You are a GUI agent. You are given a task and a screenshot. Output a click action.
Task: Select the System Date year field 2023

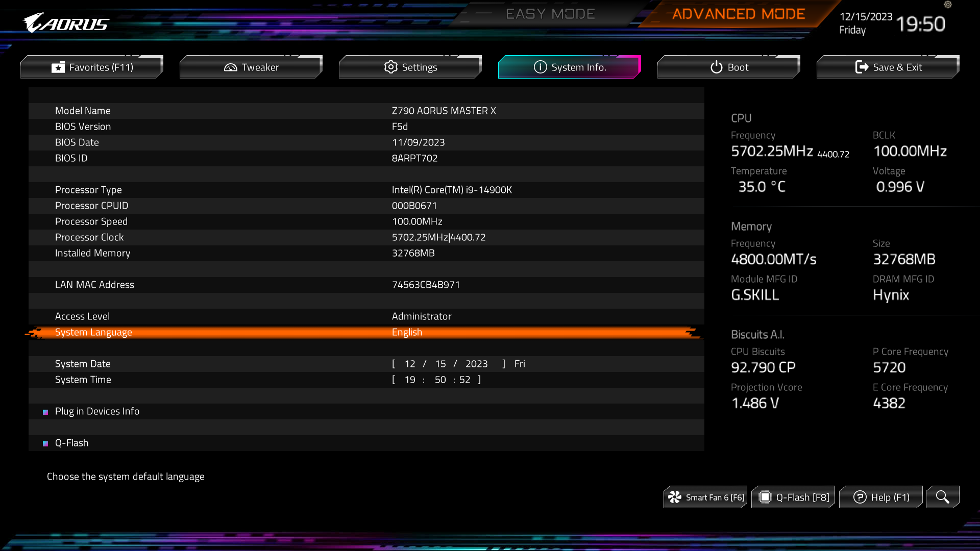[x=476, y=364]
